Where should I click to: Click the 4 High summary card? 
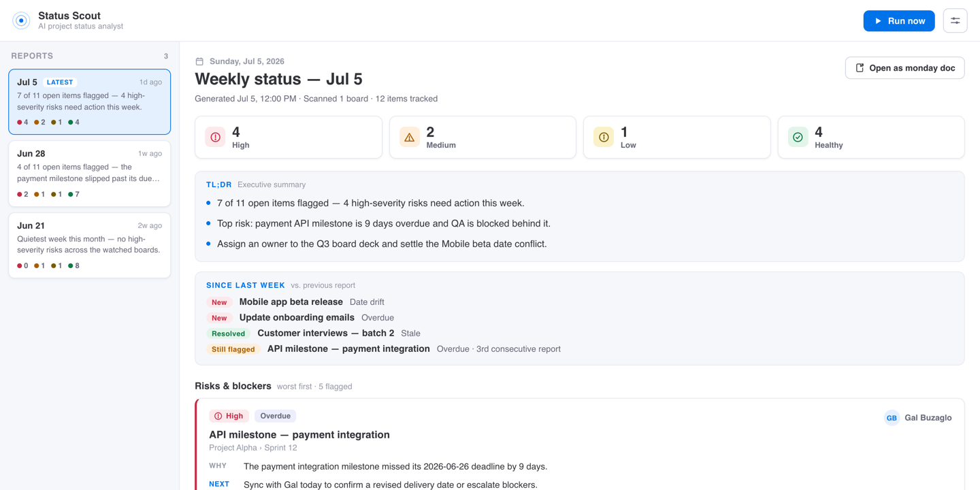pos(289,137)
